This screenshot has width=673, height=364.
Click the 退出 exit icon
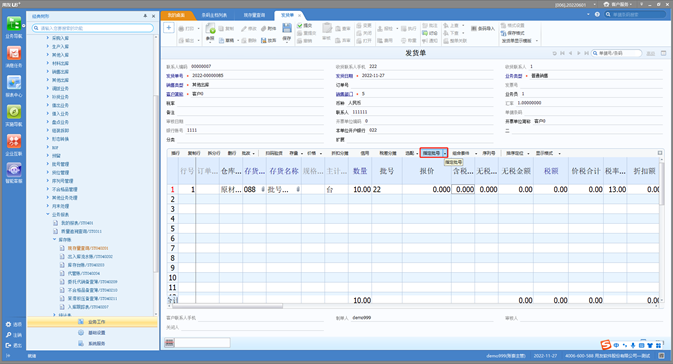[x=8, y=345]
